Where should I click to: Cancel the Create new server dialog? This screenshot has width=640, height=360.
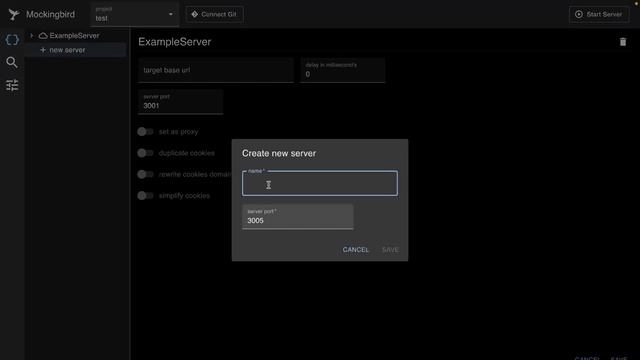click(356, 249)
